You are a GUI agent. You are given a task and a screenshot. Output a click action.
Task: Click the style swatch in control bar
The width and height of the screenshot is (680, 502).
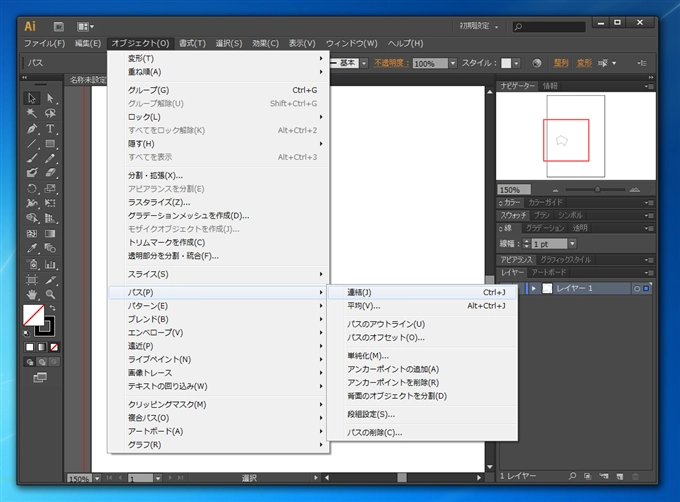[506, 63]
